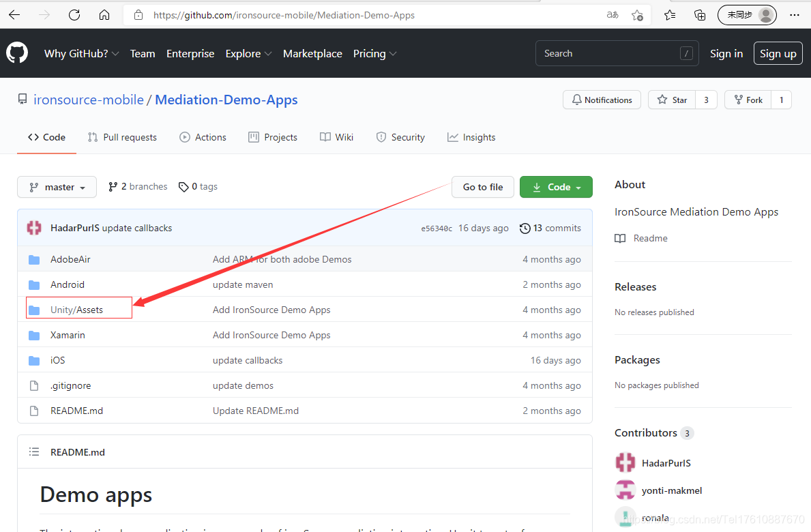View the 13 commits history

coord(550,228)
